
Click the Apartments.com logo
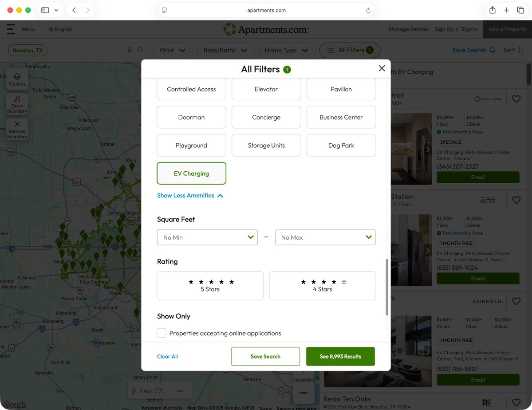coord(266,30)
